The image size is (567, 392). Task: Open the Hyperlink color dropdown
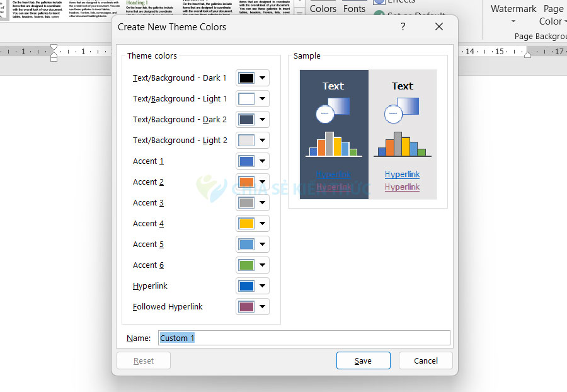[x=253, y=286]
